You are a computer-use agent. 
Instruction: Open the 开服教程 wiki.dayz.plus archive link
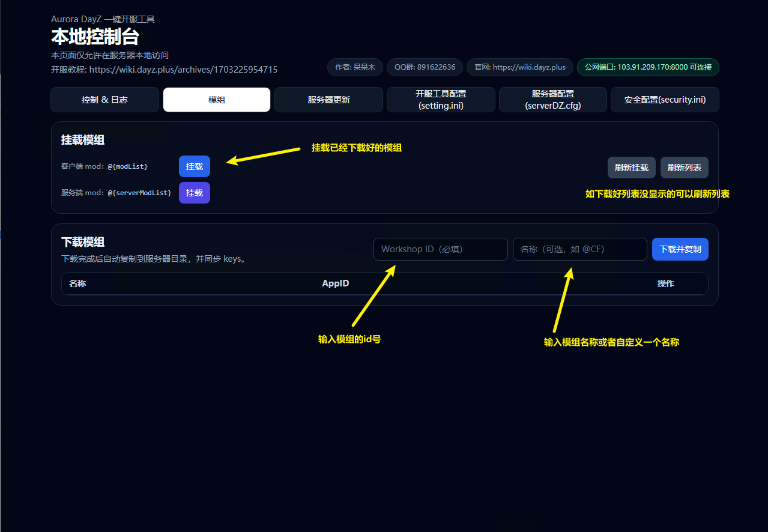[183, 70]
